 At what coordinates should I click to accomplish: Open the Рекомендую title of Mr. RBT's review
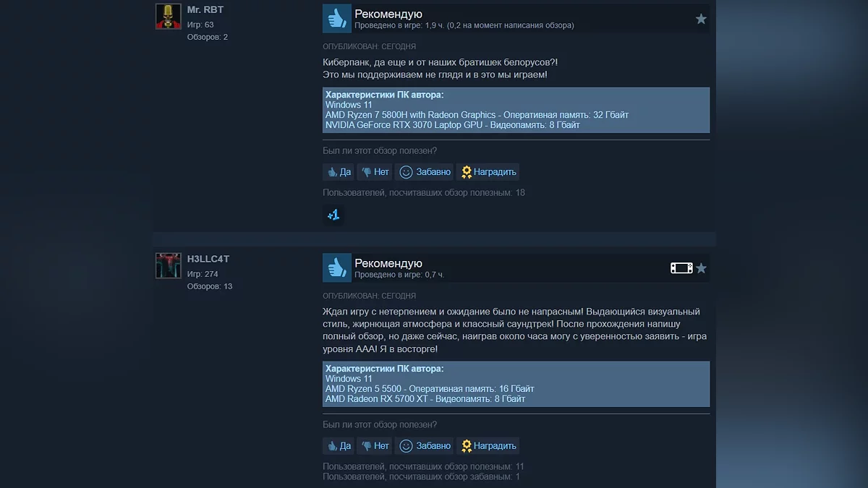click(388, 14)
